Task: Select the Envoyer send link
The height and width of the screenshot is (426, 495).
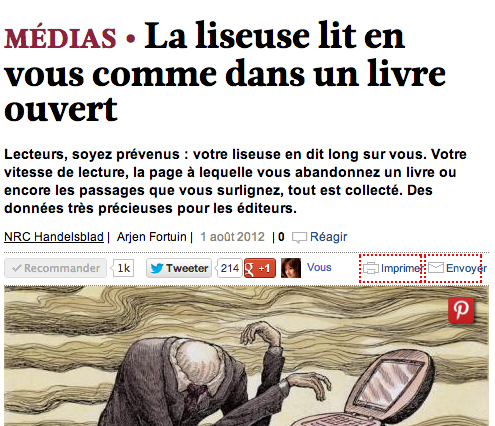Action: pos(466,268)
